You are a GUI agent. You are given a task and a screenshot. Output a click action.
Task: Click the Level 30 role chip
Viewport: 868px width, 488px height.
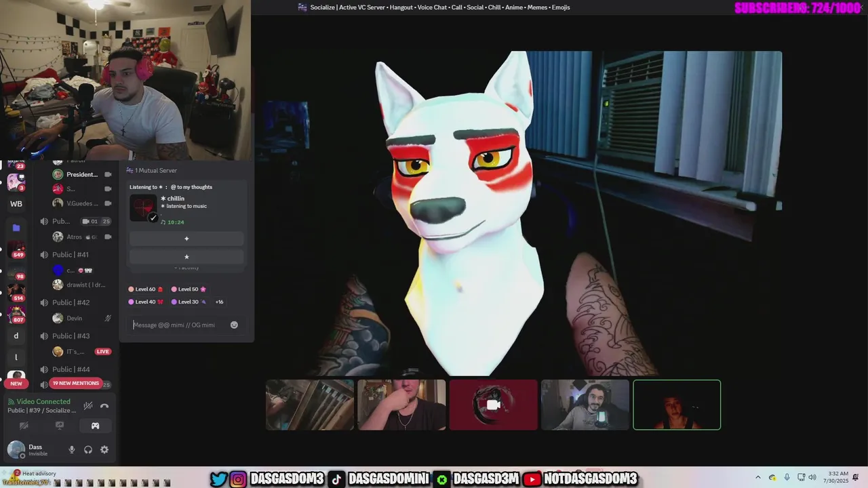tap(189, 302)
